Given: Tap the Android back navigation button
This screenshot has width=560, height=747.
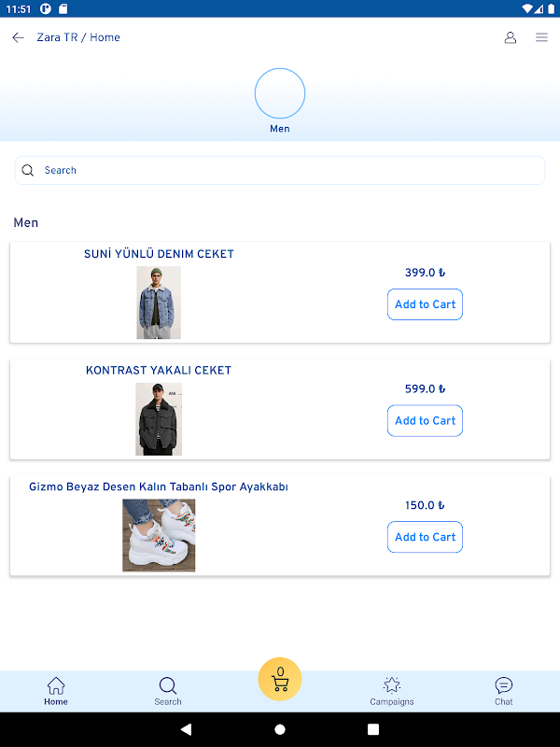Looking at the screenshot, I should pos(186,729).
